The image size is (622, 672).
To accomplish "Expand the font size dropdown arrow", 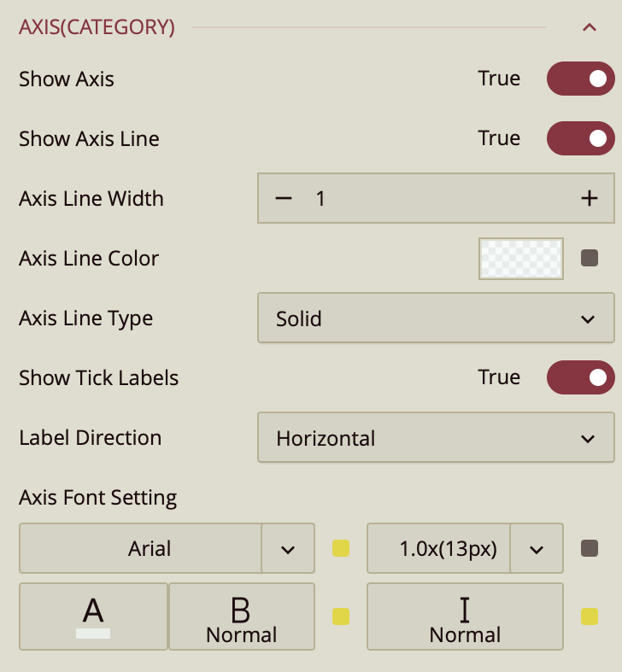I will [537, 548].
